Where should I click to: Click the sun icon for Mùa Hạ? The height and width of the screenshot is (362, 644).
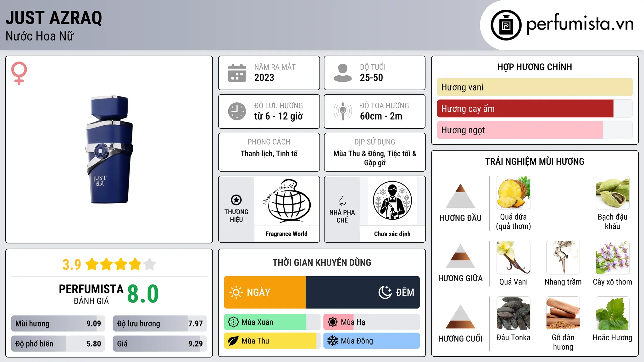point(333,322)
